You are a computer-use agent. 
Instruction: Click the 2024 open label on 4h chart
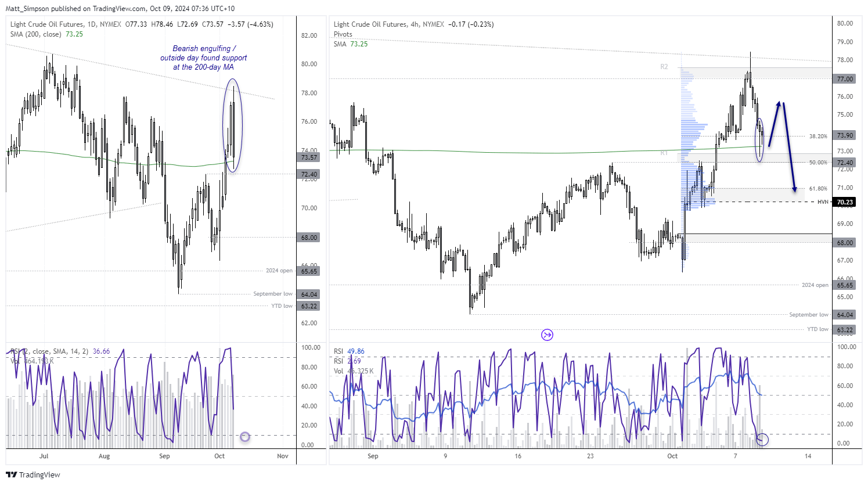815,285
